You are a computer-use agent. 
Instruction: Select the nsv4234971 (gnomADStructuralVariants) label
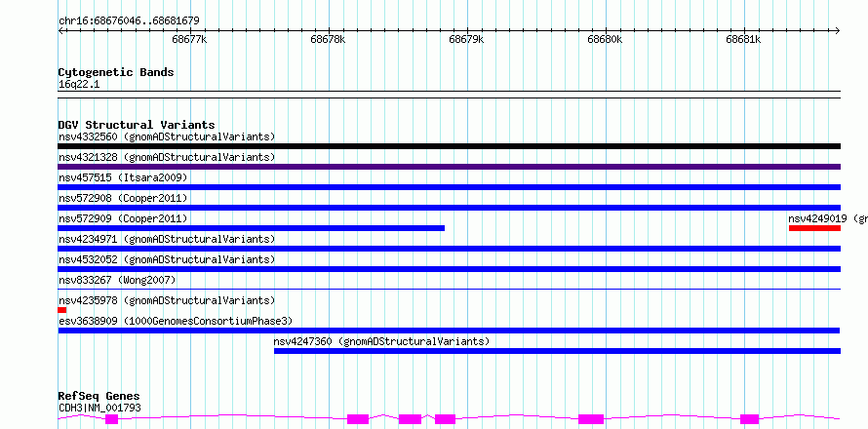(x=167, y=239)
